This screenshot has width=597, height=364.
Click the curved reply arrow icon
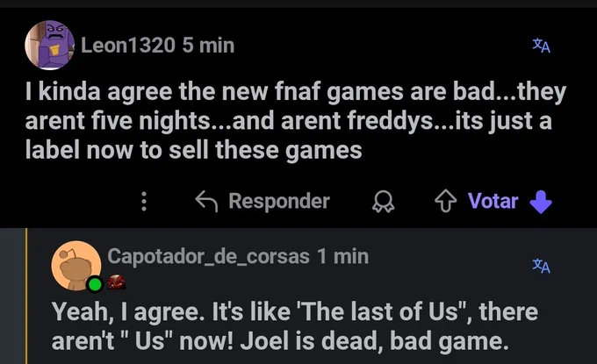coord(206,201)
